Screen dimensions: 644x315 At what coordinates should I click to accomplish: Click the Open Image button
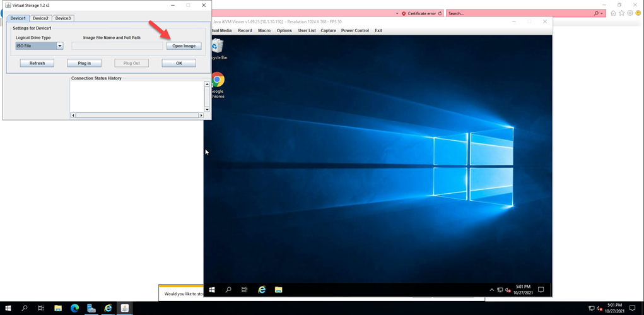coord(184,46)
